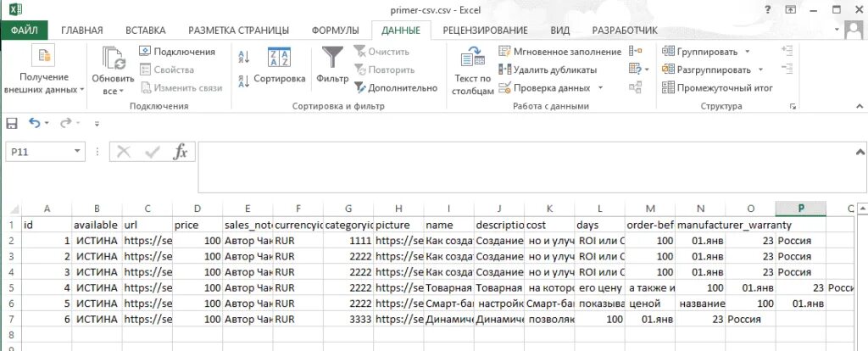Open the РАЗРАБОТЧИК tab
This screenshot has height=351, width=868.
[625, 31]
